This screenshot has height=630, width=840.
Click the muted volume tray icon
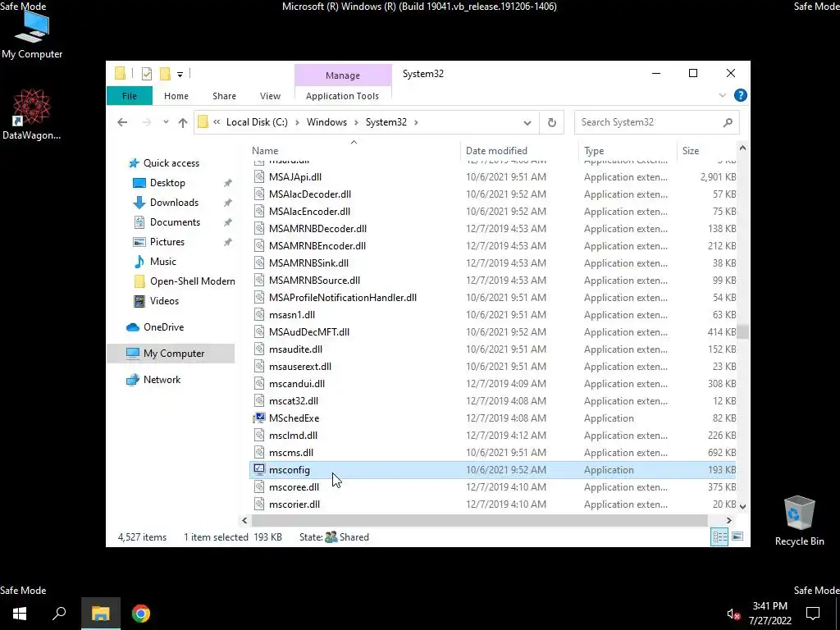(x=733, y=614)
